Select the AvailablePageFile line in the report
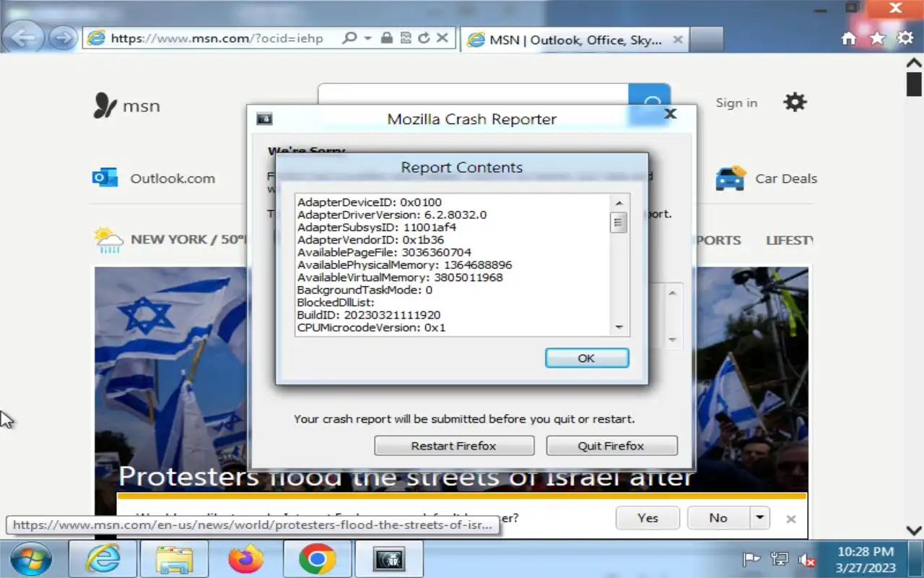Screen dimensions: 924x578 point(384,252)
